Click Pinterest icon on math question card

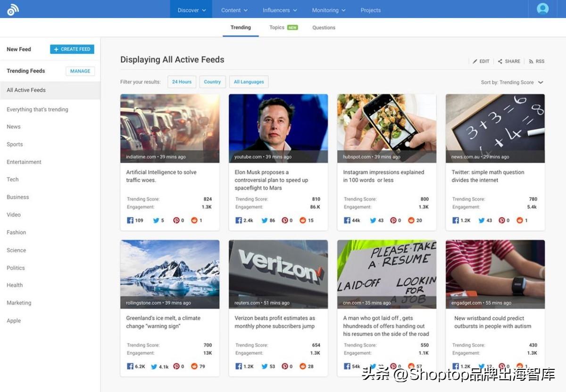click(502, 220)
